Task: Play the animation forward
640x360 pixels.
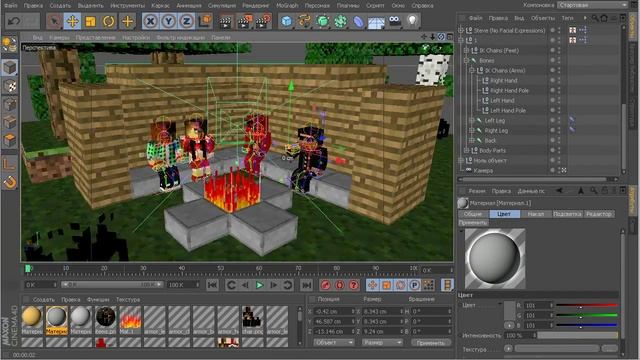Action: point(259,285)
